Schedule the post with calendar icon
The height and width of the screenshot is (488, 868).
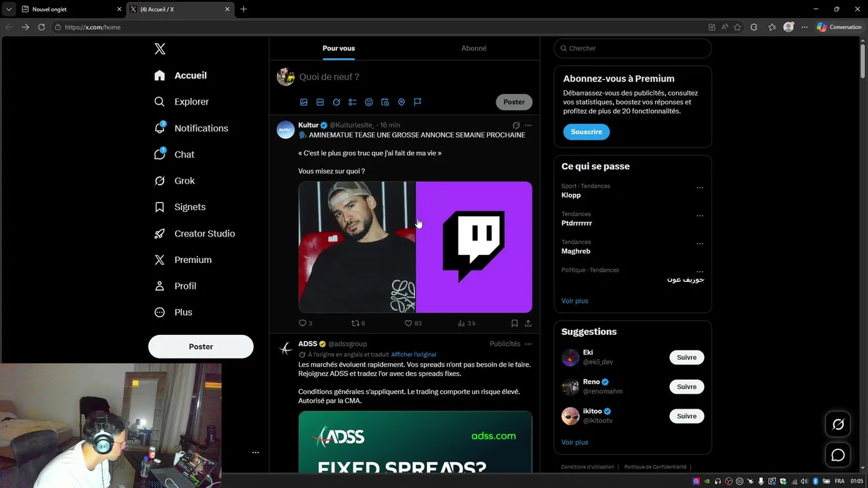click(x=385, y=102)
